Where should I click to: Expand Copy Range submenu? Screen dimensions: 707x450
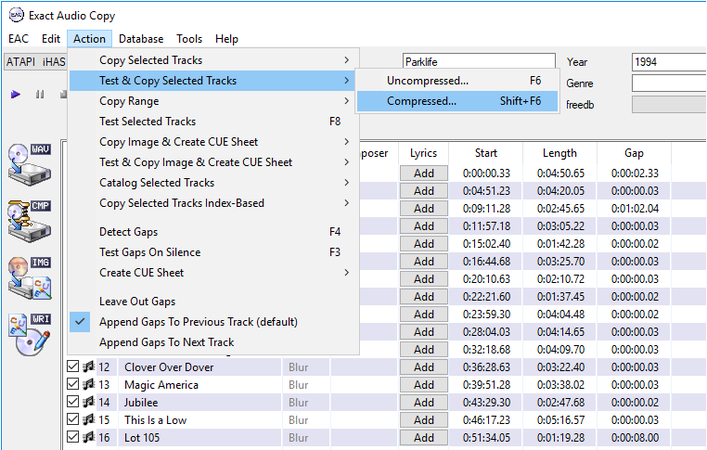[214, 101]
